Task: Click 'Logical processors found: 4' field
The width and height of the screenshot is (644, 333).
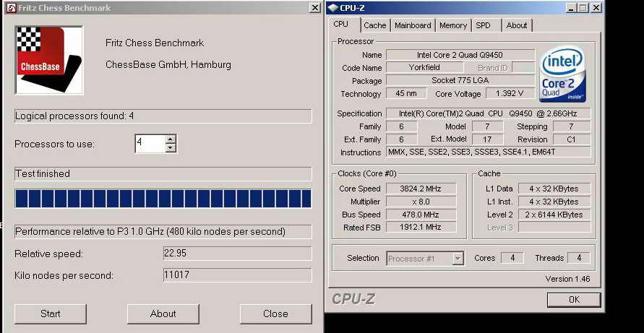Action: tap(163, 116)
